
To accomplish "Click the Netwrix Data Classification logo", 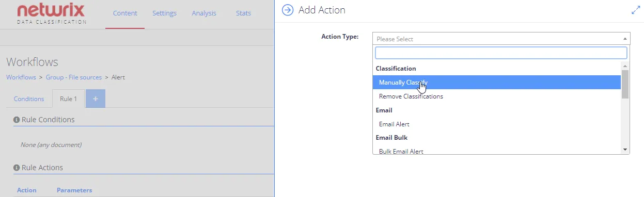I will pyautogui.click(x=51, y=14).
